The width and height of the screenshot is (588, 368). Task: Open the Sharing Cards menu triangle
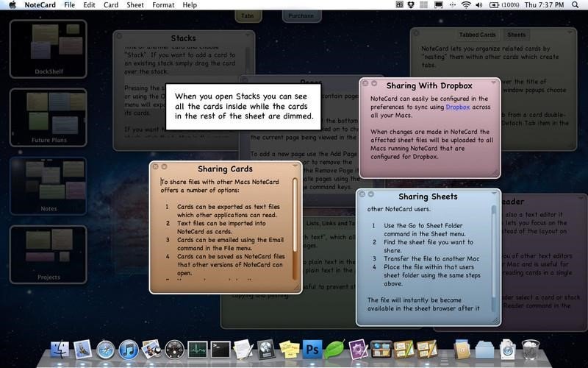coord(295,166)
